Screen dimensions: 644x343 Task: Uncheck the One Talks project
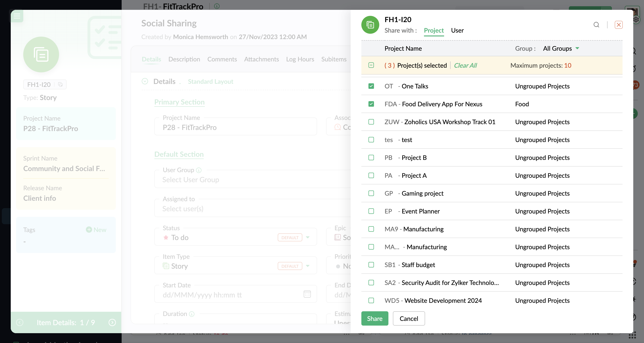coord(371,86)
